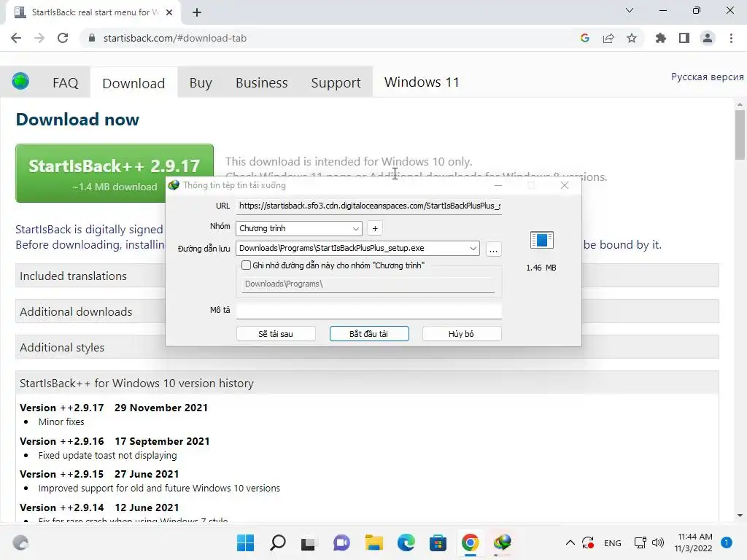Screen dimensions: 747x560
Task: Click the weather widget on taskbar
Action: (x=20, y=542)
